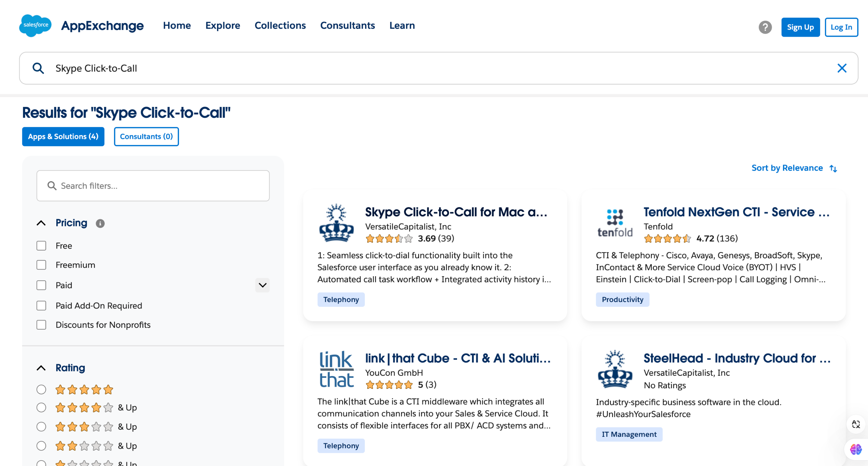The height and width of the screenshot is (466, 868).
Task: Check the Free pricing checkbox
Action: pos(41,246)
